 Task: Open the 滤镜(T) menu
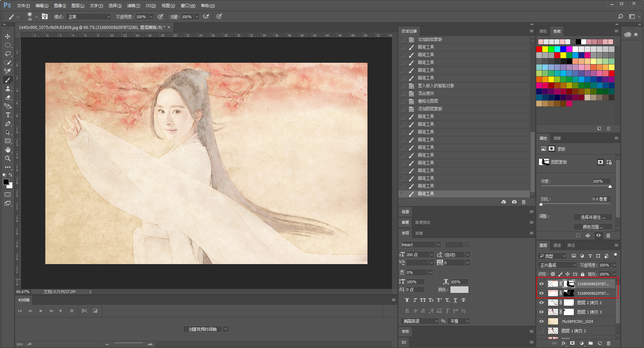tap(133, 6)
